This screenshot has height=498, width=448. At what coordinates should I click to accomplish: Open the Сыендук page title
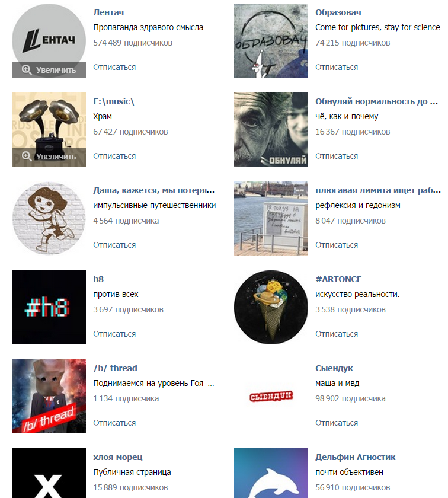(x=334, y=368)
